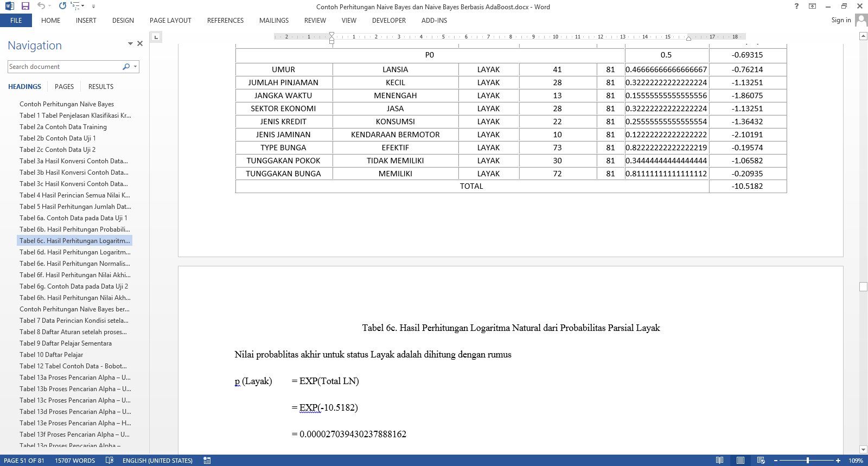This screenshot has width=868, height=466.
Task: Click the search magnifier in Navigation pane
Action: pos(126,67)
